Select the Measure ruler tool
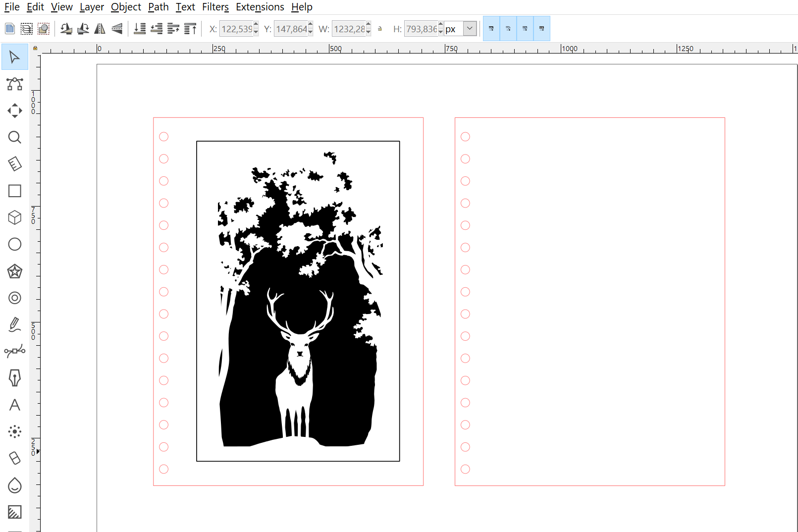 point(14,164)
